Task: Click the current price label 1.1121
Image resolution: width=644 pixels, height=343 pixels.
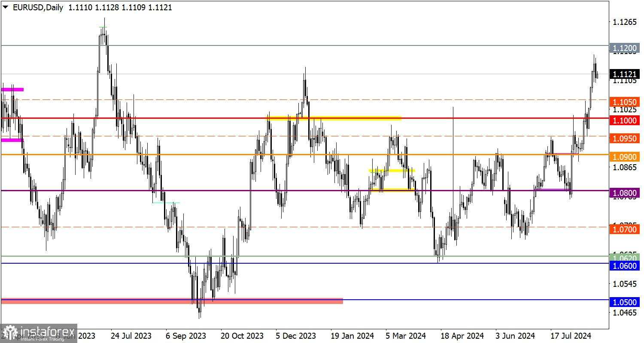Action: [x=625, y=74]
